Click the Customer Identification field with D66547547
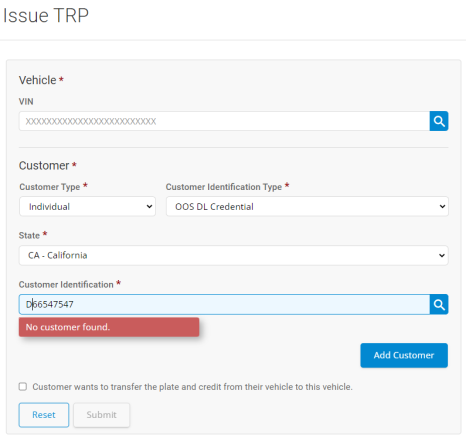Screen dimensions: 466x439 [224, 304]
